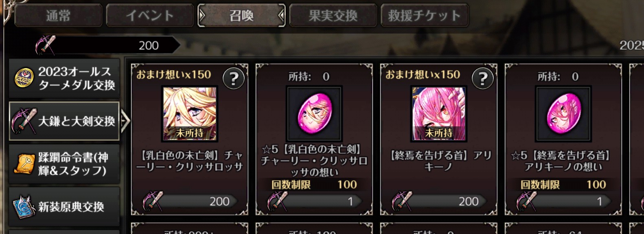
Task: Select the blonde Charlie Chrysalossa character portrait
Action: (x=190, y=114)
